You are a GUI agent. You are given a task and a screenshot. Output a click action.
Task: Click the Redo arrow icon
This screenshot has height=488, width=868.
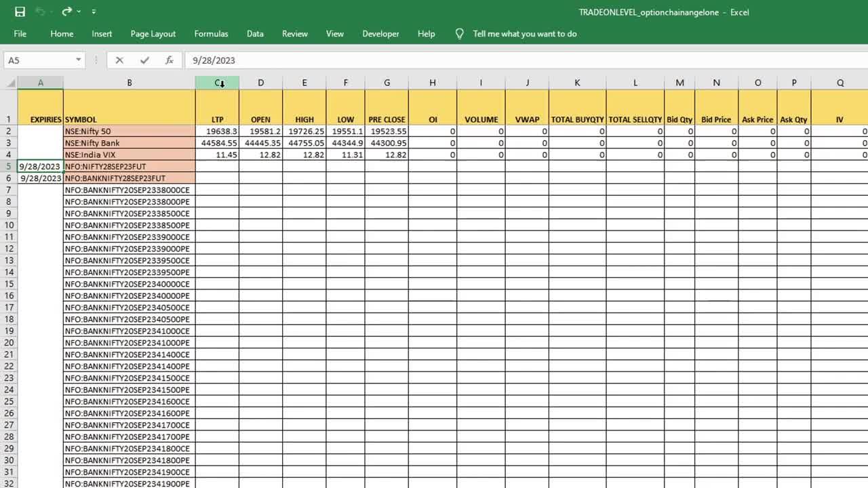pyautogui.click(x=66, y=12)
